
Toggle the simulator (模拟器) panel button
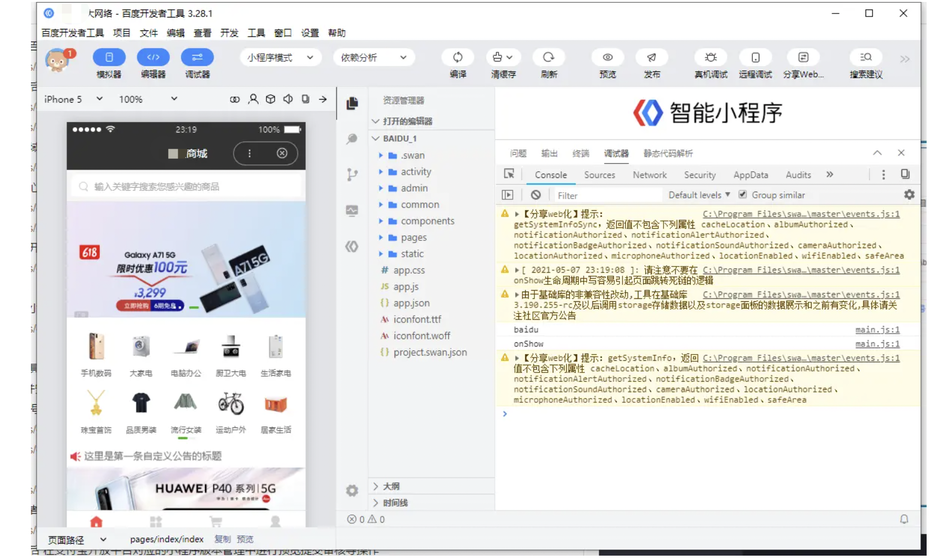pyautogui.click(x=109, y=58)
